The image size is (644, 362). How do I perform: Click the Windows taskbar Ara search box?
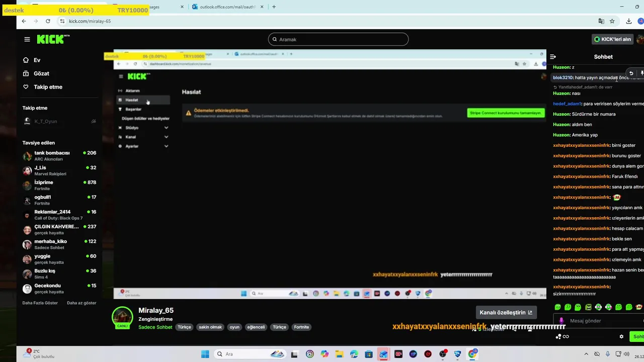point(249,354)
